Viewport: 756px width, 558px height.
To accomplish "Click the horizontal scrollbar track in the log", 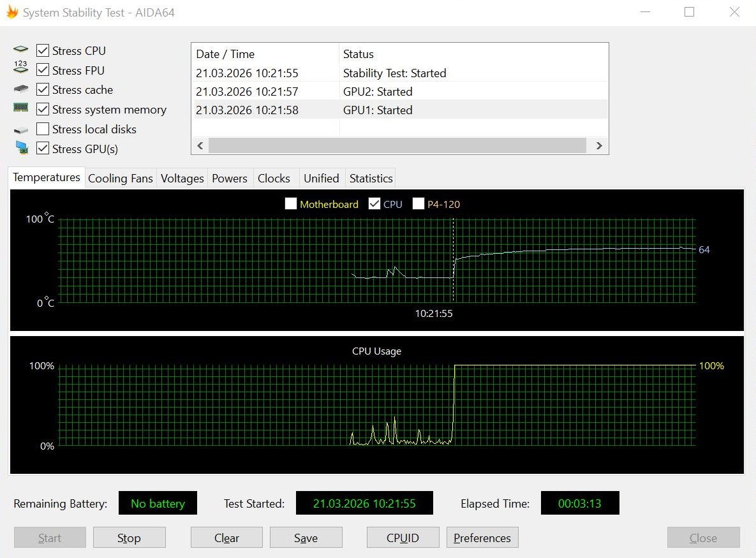I will 397,145.
